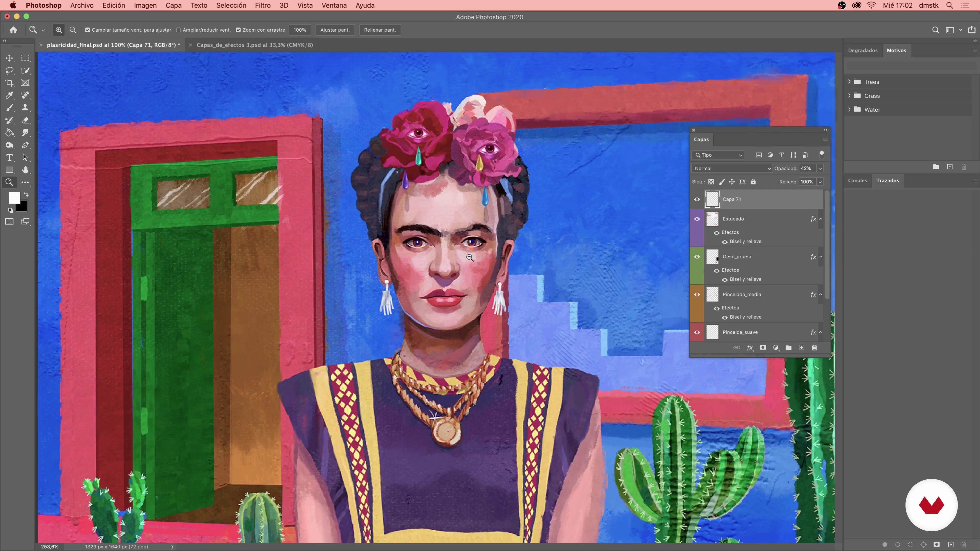Image resolution: width=980 pixels, height=551 pixels.
Task: Select the Hand tool
Action: tap(25, 170)
